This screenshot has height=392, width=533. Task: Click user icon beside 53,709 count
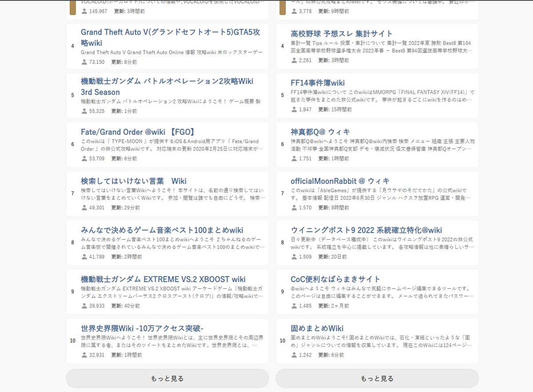tap(84, 158)
